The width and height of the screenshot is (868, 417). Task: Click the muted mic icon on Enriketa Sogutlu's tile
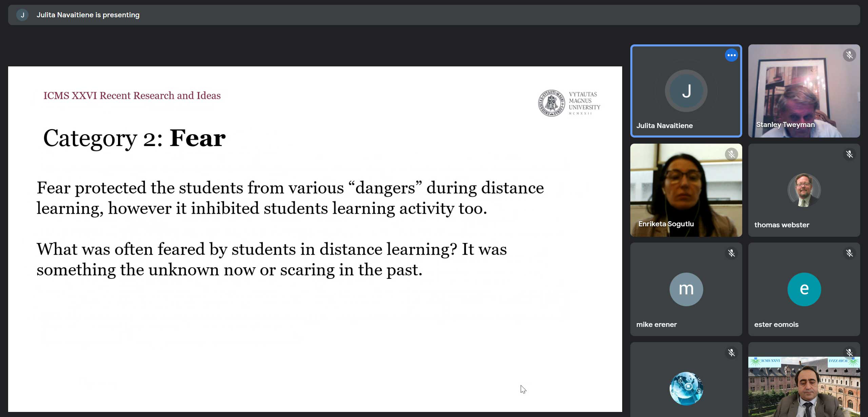731,154
